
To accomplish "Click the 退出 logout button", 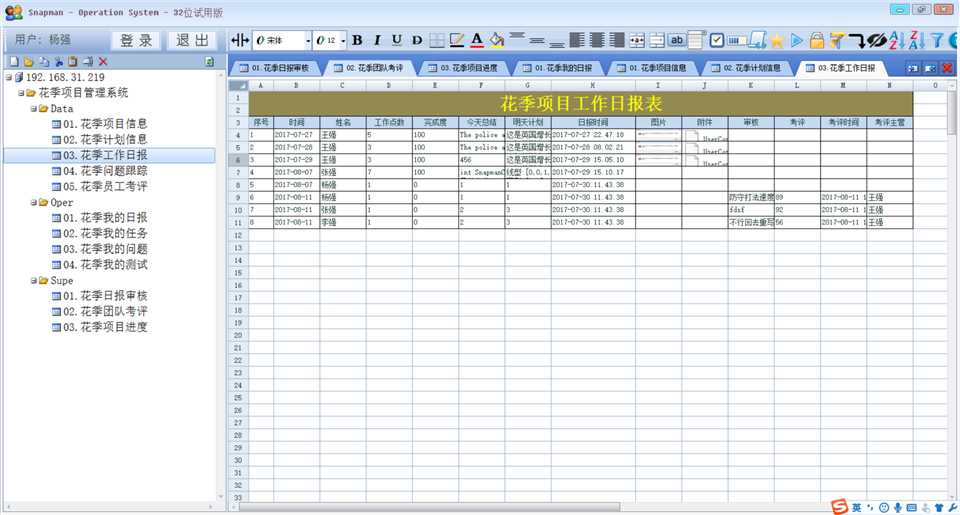I will 192,40.
